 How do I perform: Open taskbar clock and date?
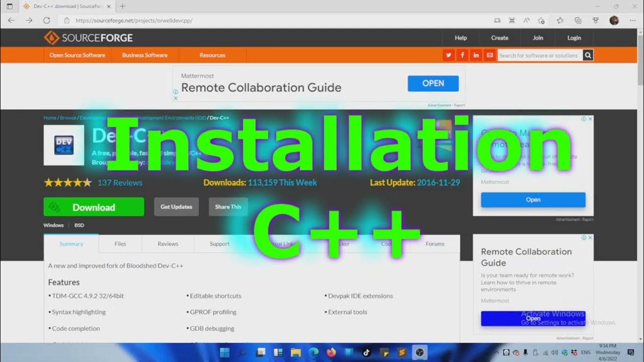(608, 352)
